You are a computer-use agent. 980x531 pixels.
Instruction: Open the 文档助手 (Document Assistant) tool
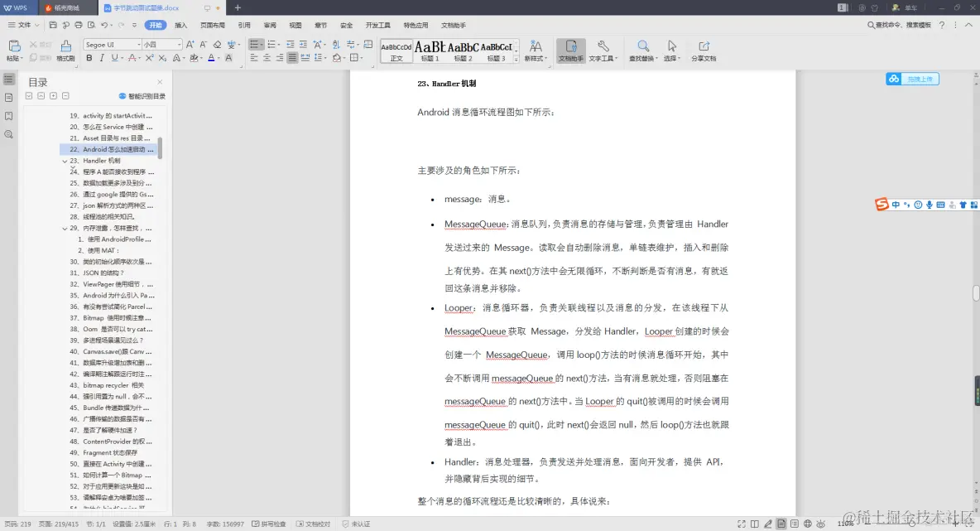pos(570,50)
